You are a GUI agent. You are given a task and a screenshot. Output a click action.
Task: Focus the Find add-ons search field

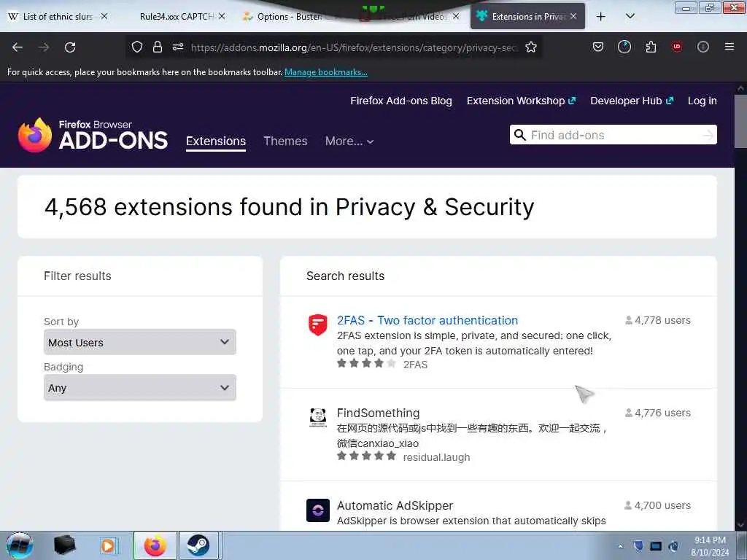613,135
